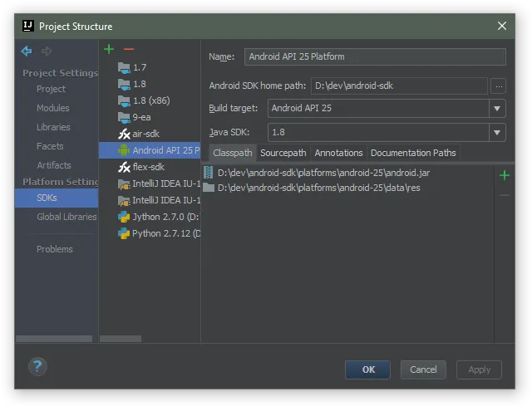Select the Android API 25 Platform SDK
The height and width of the screenshot is (406, 532).
[150, 150]
